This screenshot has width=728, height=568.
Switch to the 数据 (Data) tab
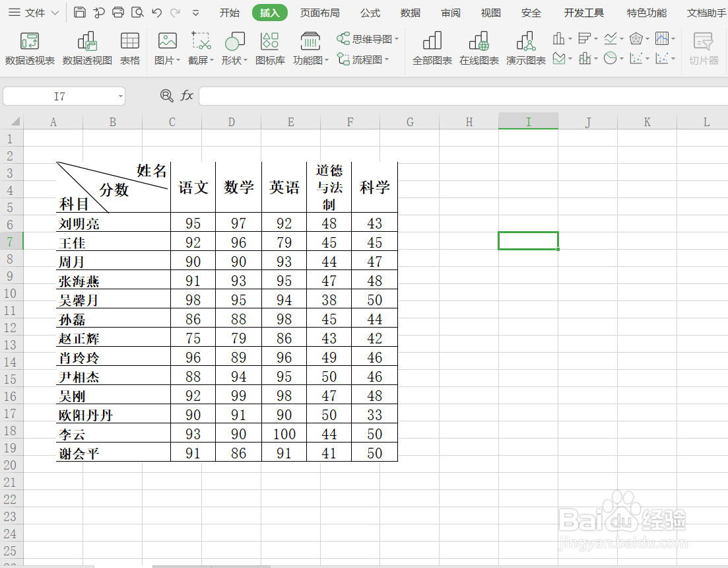pos(411,13)
